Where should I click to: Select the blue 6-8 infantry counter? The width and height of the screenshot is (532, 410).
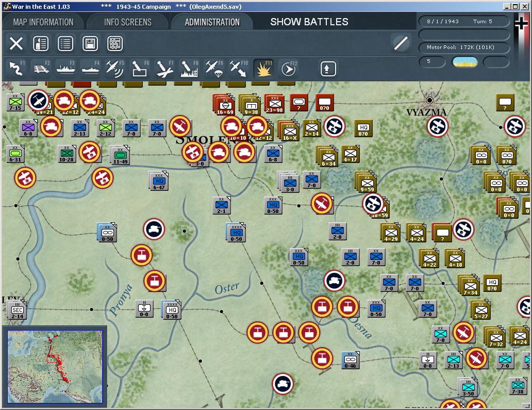point(273,154)
